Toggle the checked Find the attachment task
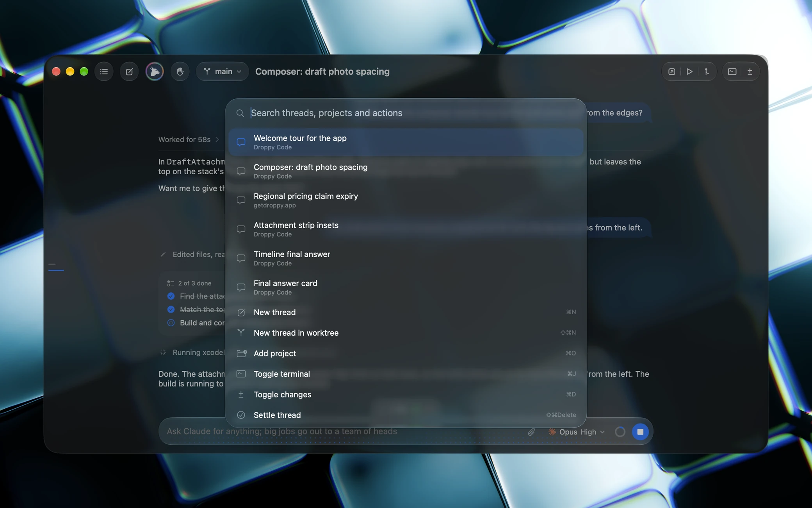812x508 pixels. pyautogui.click(x=171, y=296)
